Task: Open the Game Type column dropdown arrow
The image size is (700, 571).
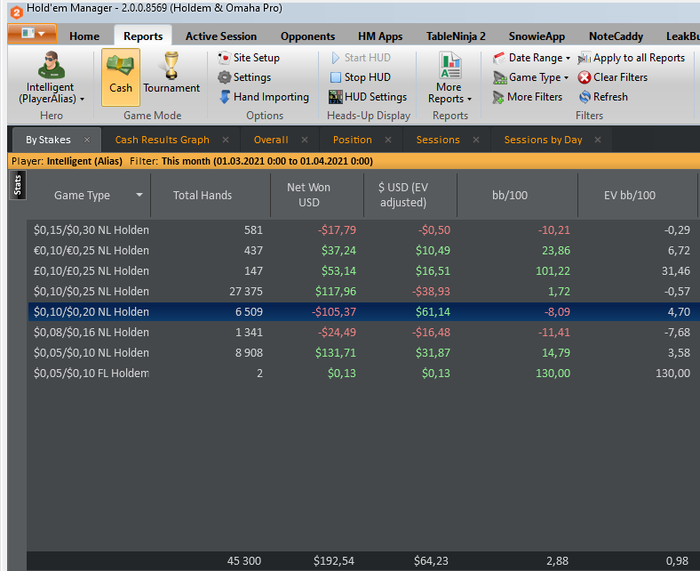Action: (x=139, y=195)
